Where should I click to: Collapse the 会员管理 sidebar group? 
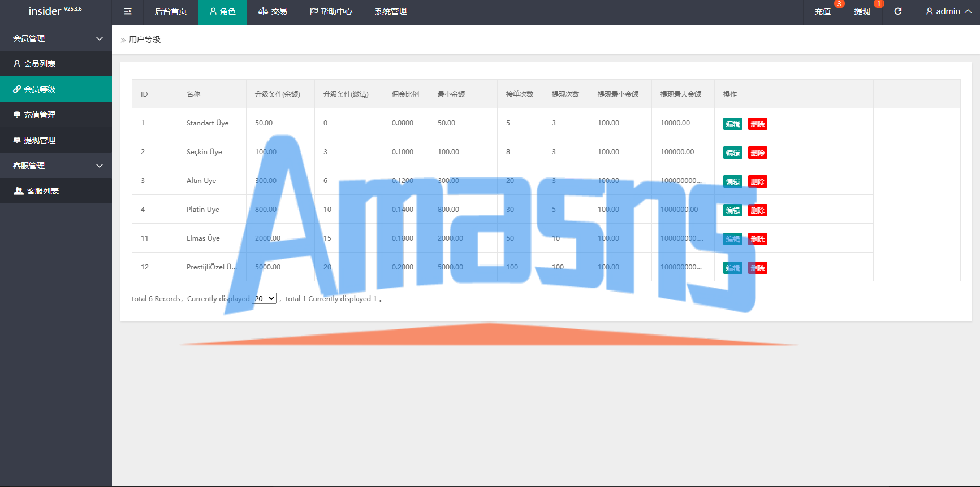tap(56, 38)
